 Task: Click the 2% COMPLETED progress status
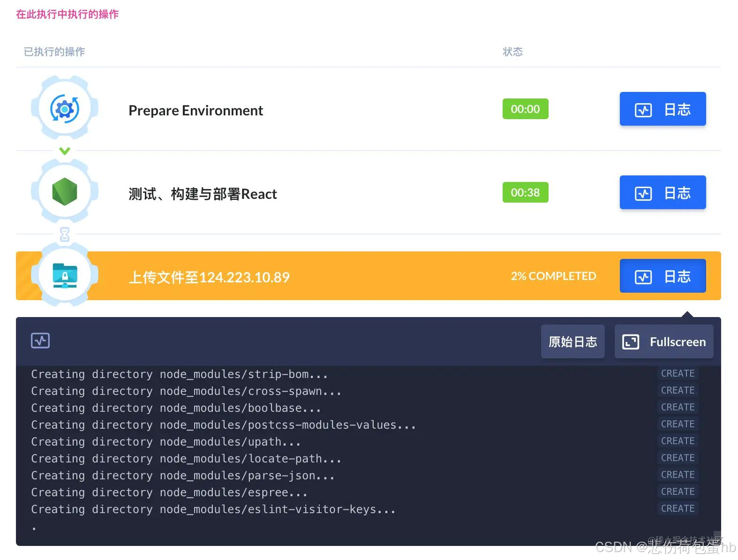(x=553, y=276)
